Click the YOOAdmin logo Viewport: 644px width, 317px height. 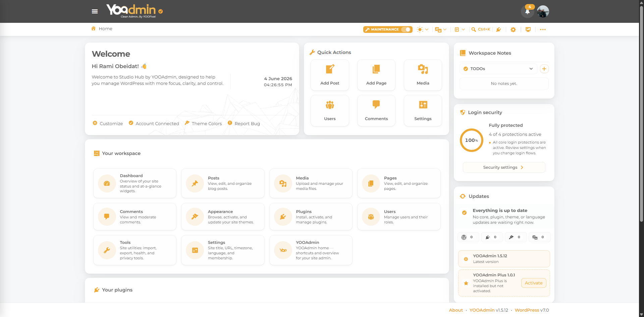(x=135, y=11)
